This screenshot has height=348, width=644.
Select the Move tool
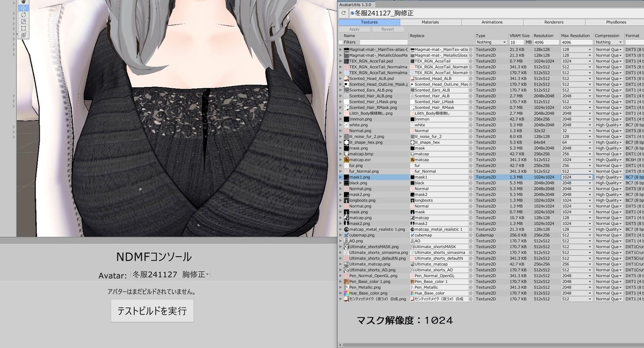tap(24, 8)
